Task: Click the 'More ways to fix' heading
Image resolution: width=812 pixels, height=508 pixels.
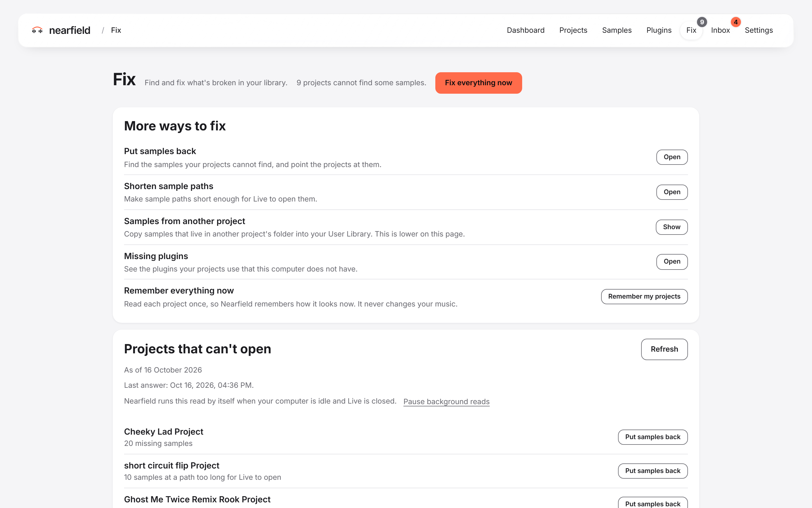Action: pos(175,126)
